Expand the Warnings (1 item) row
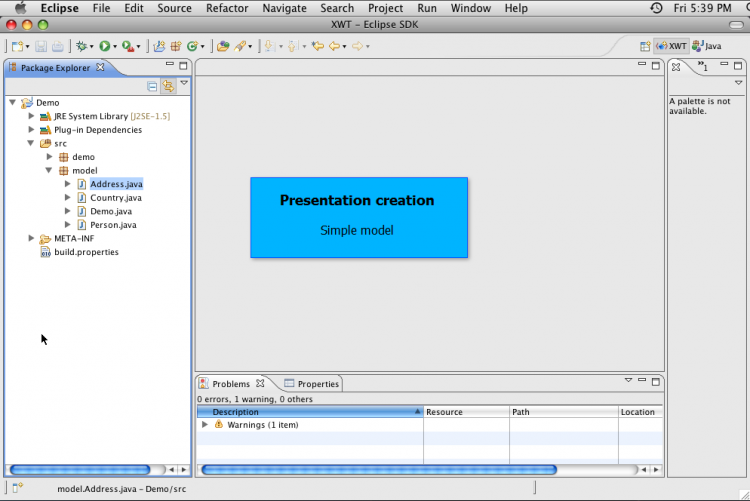This screenshot has width=750, height=501. (x=205, y=425)
